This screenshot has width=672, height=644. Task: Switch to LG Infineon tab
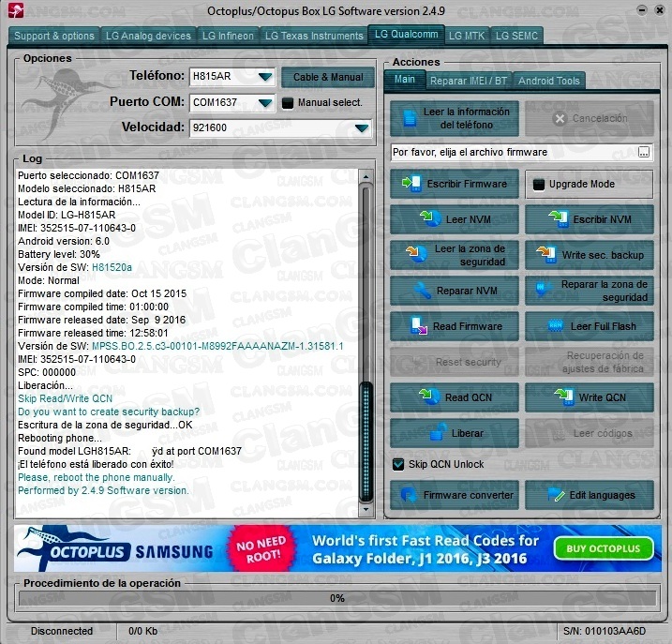(x=228, y=36)
